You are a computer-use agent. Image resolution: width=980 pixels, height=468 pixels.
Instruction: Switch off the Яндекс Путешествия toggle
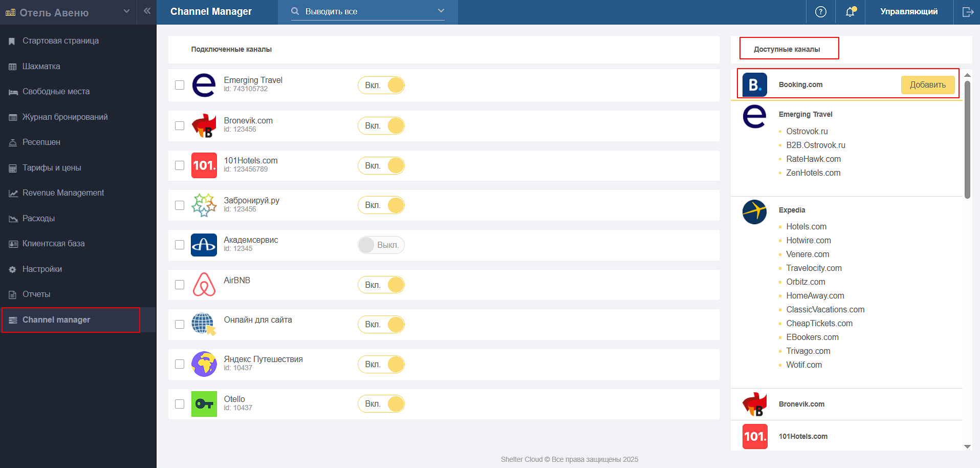tap(381, 364)
